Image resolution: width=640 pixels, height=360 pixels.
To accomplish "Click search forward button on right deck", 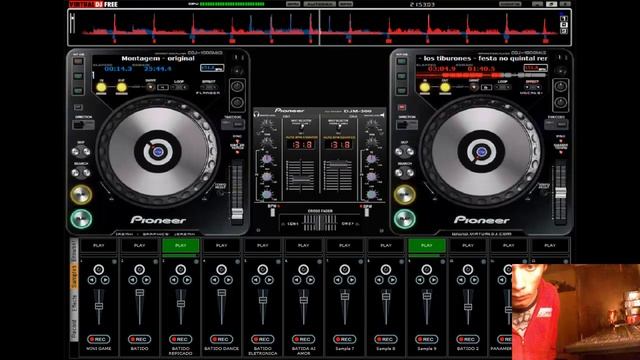I will coord(410,173).
